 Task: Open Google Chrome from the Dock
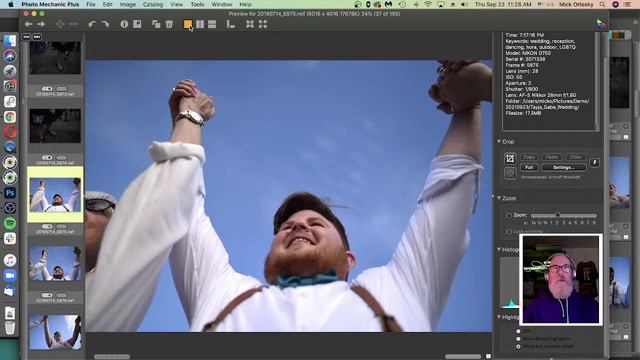click(x=10, y=117)
